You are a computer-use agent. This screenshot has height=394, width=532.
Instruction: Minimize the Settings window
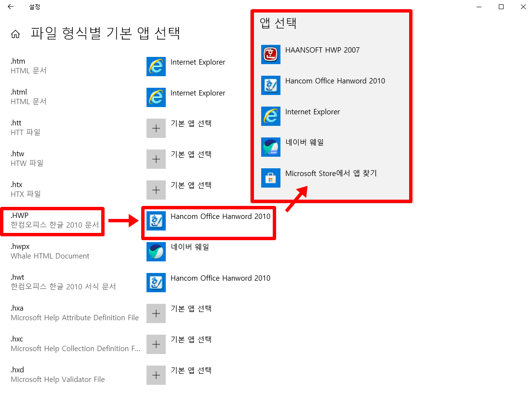click(479, 7)
